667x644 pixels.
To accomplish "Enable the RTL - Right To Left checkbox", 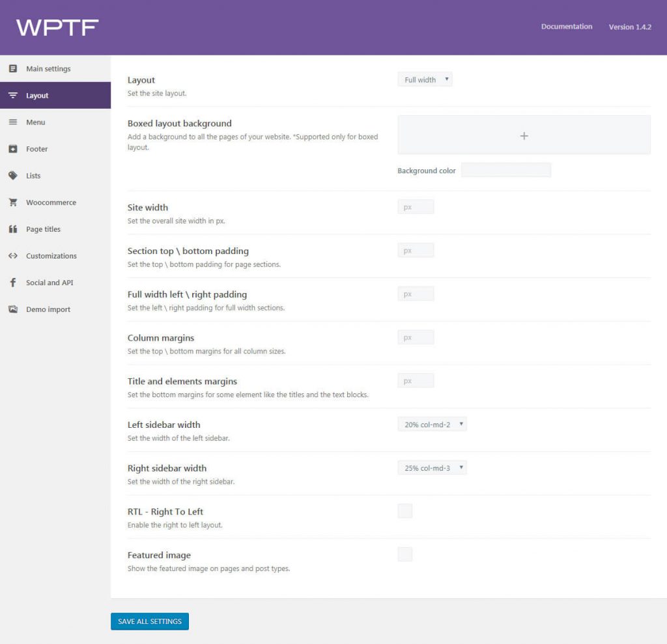I will click(x=405, y=511).
